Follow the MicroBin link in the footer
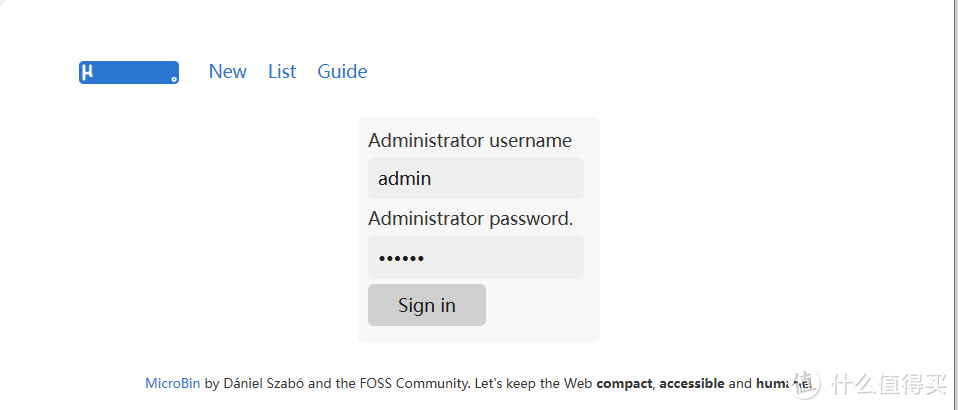The width and height of the screenshot is (958, 410). click(172, 383)
